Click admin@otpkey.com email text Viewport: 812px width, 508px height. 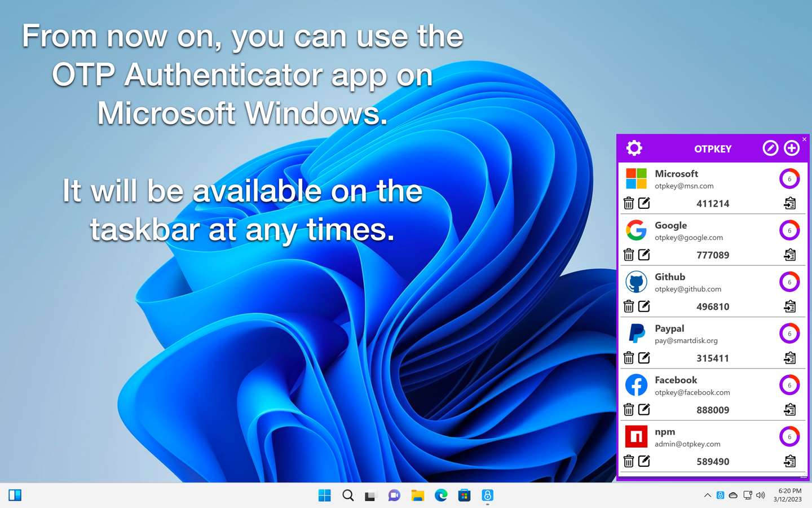point(687,444)
